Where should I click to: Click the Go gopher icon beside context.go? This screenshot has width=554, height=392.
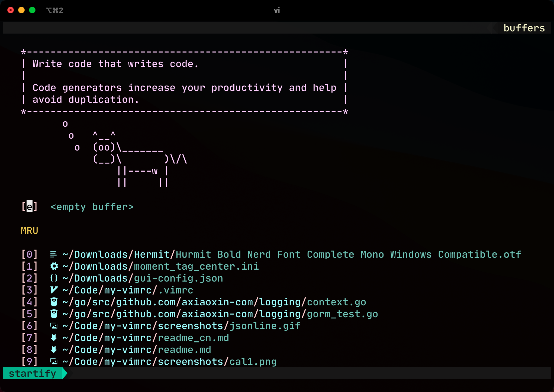(x=54, y=302)
